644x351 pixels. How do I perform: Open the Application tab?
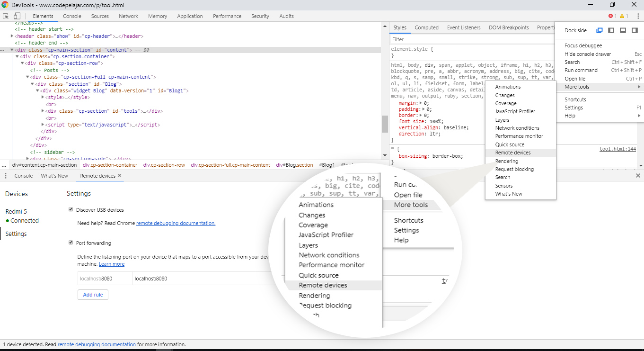point(190,16)
